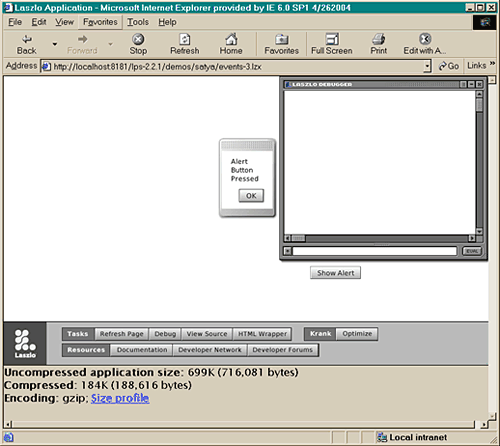Focus the Laszlo debugger eval input field

pos(375,251)
